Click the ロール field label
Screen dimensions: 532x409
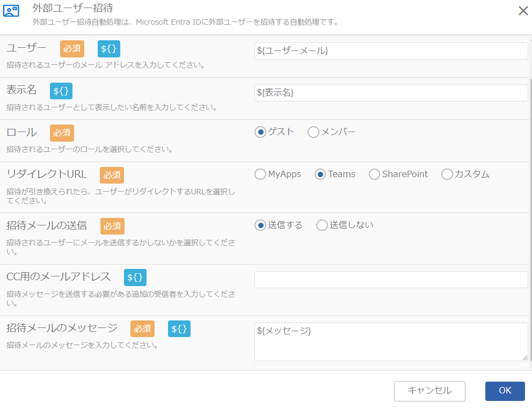pos(21,132)
